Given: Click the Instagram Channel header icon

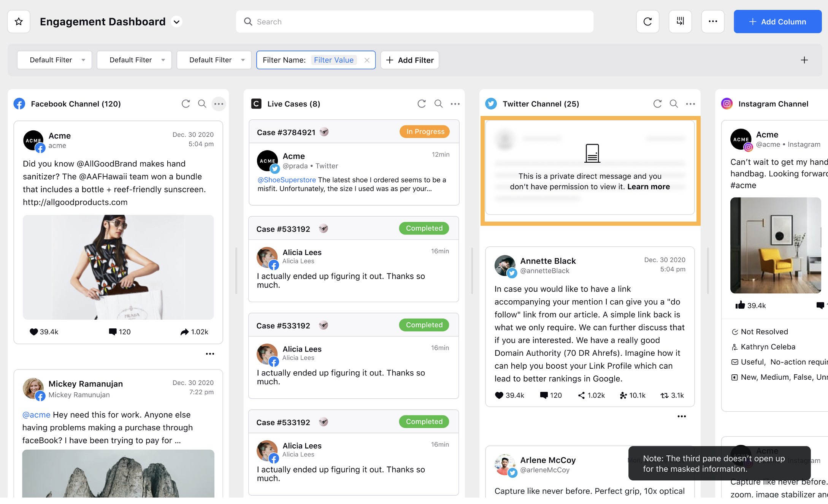Looking at the screenshot, I should point(727,104).
